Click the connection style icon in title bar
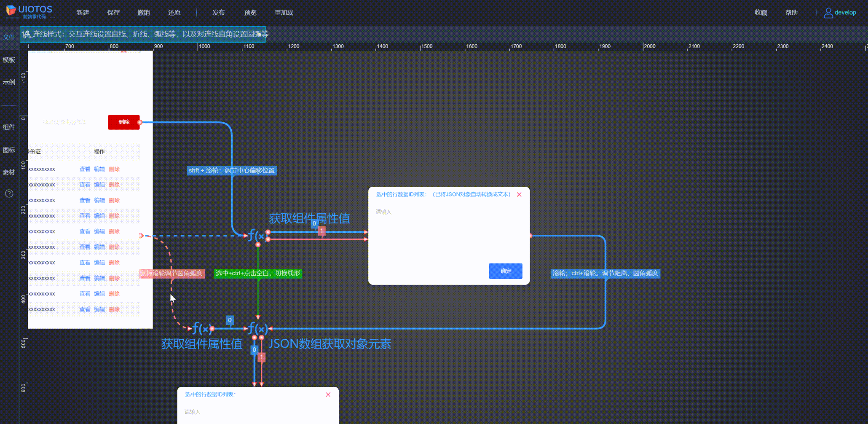868x424 pixels. coord(27,34)
